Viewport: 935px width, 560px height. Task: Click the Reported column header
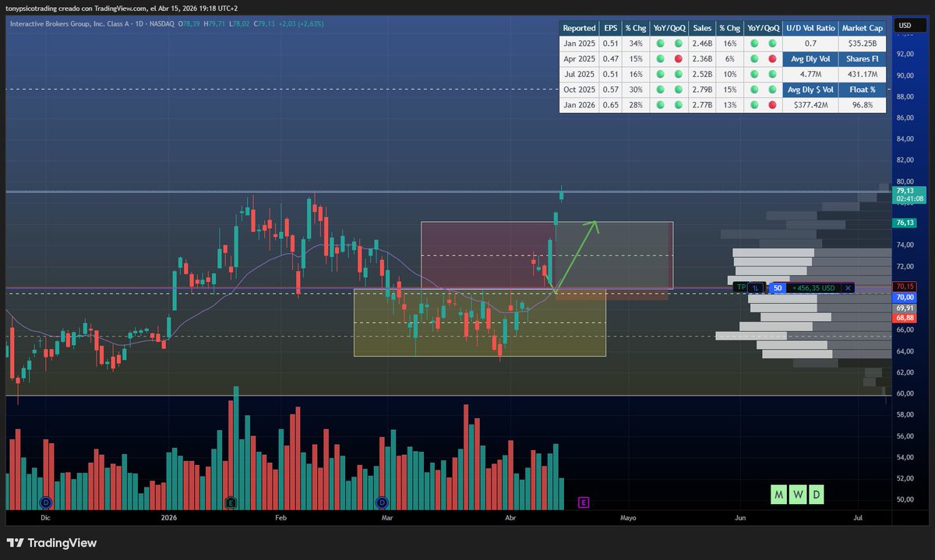coord(579,27)
